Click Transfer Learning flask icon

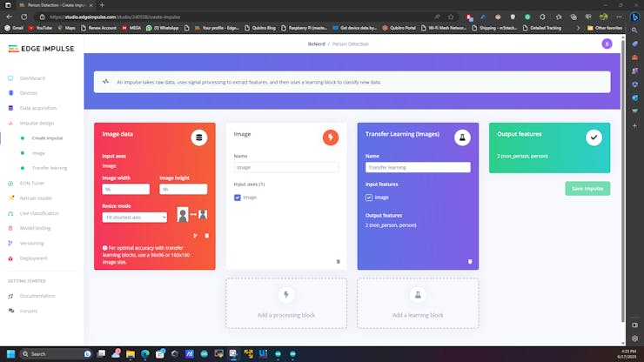click(462, 137)
